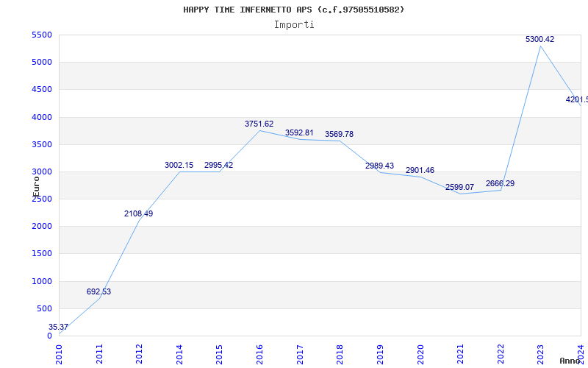Screen dimensions: 588x368
Task: Select the 5300.42 peak data label
Action: pyautogui.click(x=539, y=39)
